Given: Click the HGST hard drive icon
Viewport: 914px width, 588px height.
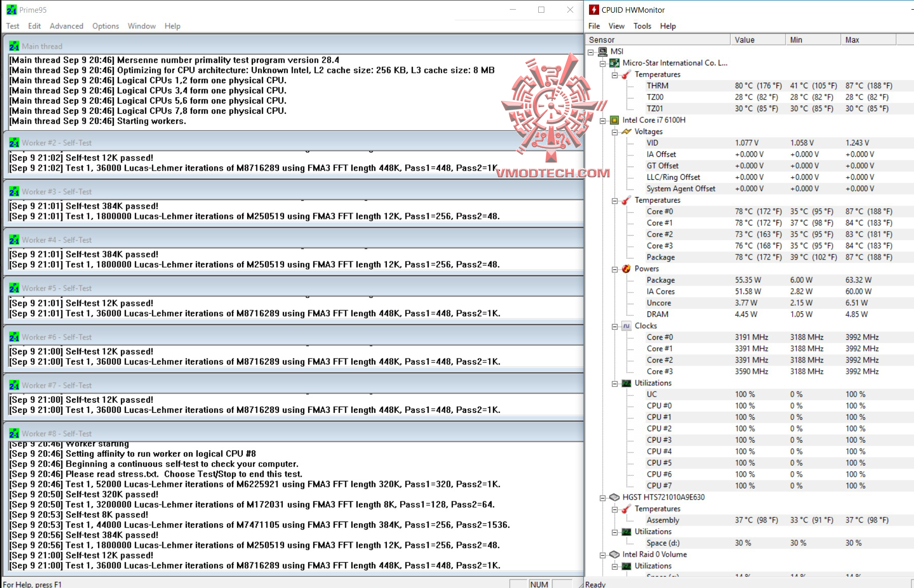Looking at the screenshot, I should 614,497.
